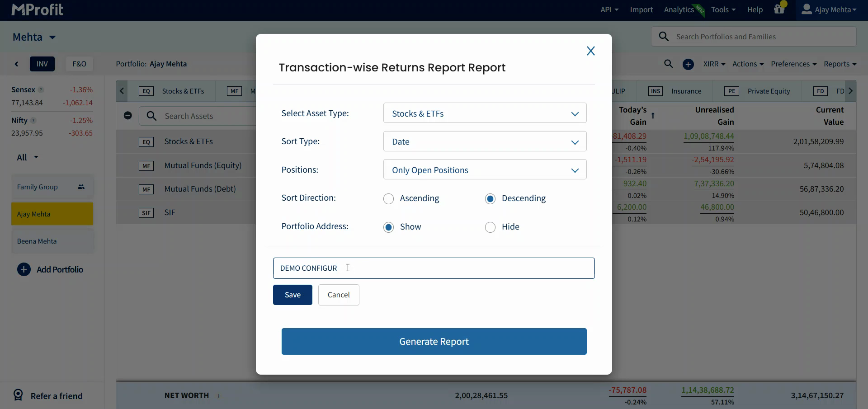868x409 pixels.
Task: Click the Refer a friend icon
Action: tap(18, 395)
